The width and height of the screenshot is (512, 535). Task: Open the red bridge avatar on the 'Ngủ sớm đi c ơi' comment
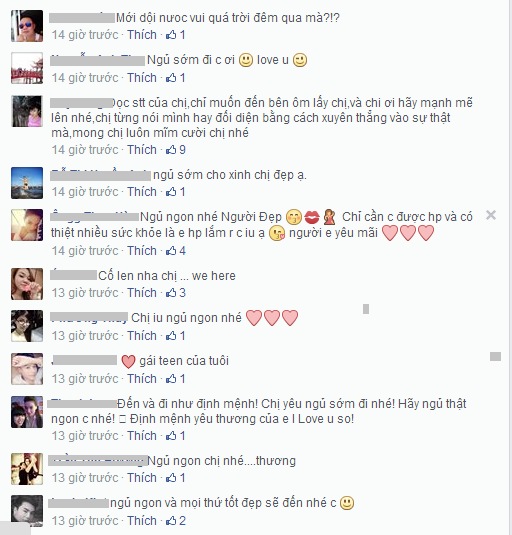coord(27,68)
